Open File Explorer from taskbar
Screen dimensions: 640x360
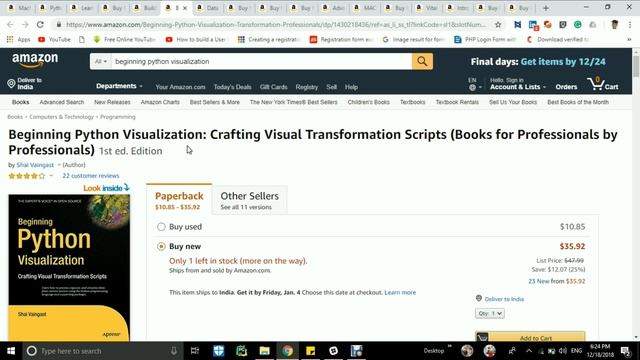264,351
